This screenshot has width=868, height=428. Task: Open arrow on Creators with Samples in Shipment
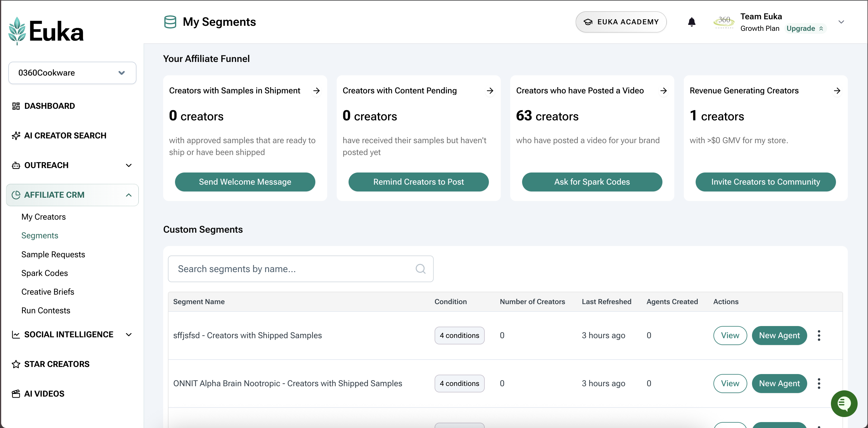tap(316, 91)
